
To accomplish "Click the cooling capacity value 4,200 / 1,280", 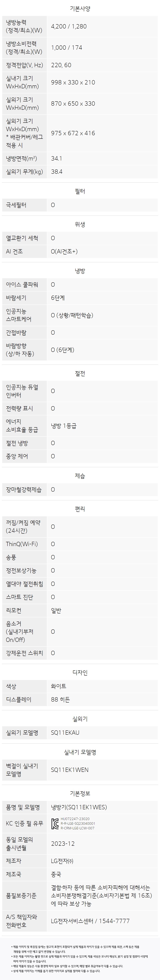I will click(x=69, y=27).
